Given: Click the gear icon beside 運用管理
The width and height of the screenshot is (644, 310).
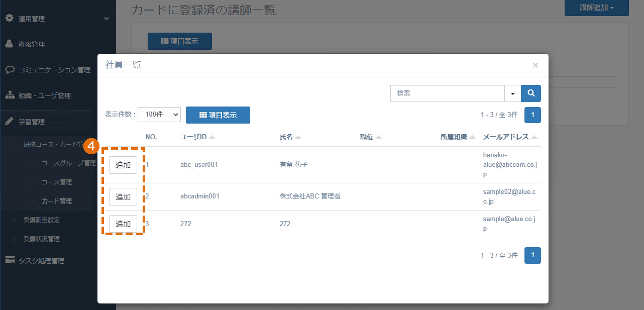Looking at the screenshot, I should point(9,19).
